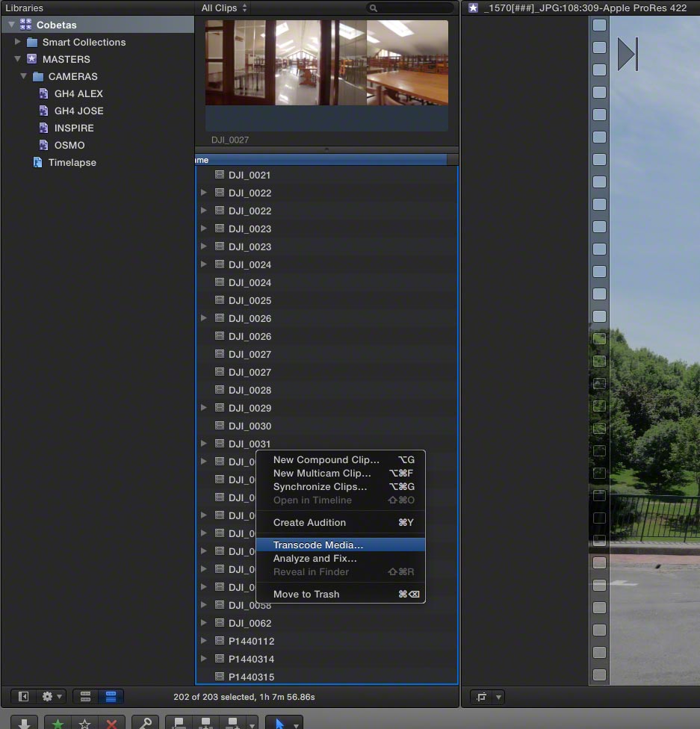
Task: Click the MASTERS event star icon
Action: 31,59
